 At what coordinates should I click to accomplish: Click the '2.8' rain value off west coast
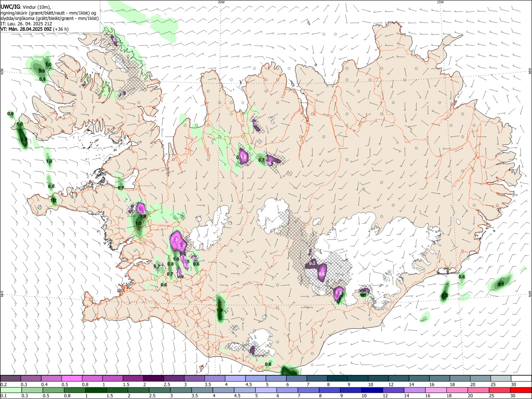[x=24, y=140]
